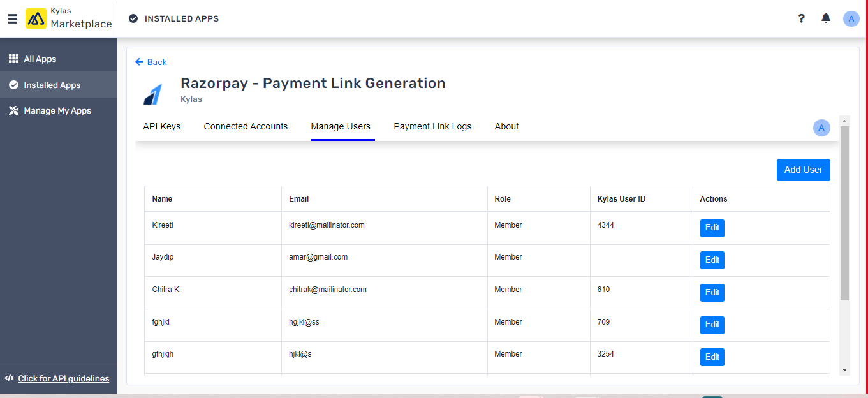Viewport: 868px width, 398px height.
Task: Click the Razorpay app logo
Action: click(153, 94)
